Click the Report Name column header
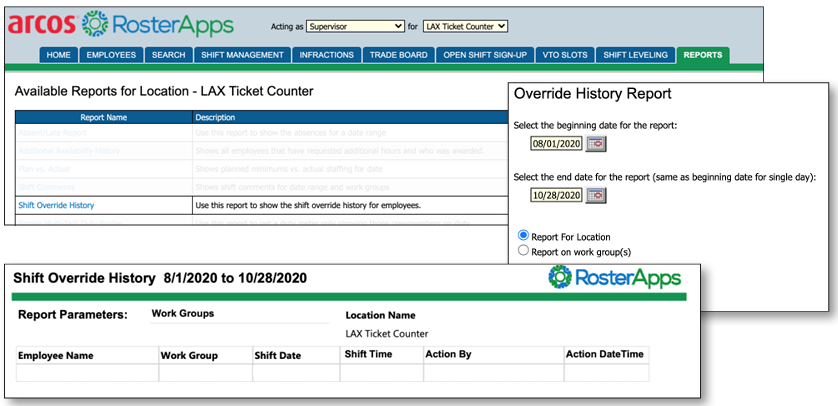Viewport: 838px width, 406px height. (x=104, y=118)
